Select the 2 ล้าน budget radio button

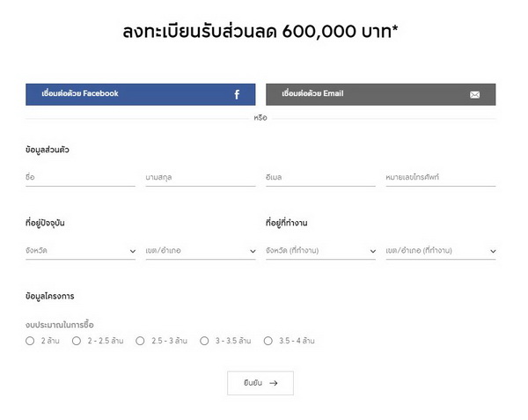(31, 341)
